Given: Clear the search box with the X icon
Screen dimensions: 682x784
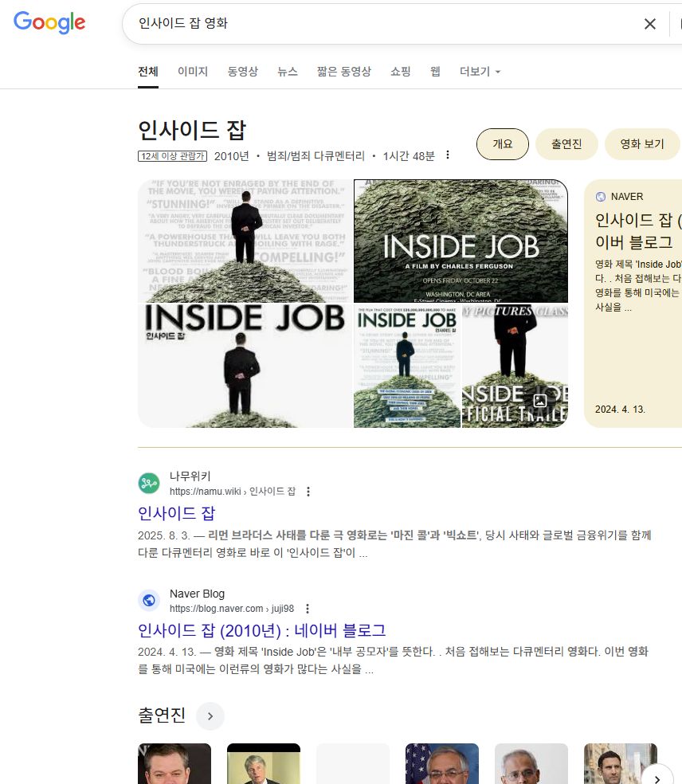Looking at the screenshot, I should click(x=649, y=23).
